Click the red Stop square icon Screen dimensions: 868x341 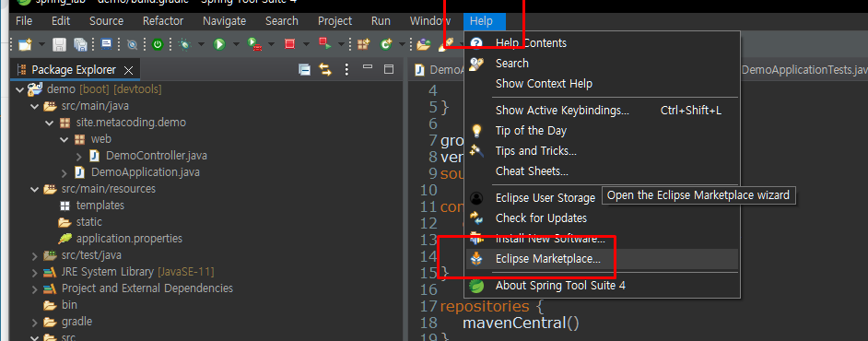coord(289,44)
